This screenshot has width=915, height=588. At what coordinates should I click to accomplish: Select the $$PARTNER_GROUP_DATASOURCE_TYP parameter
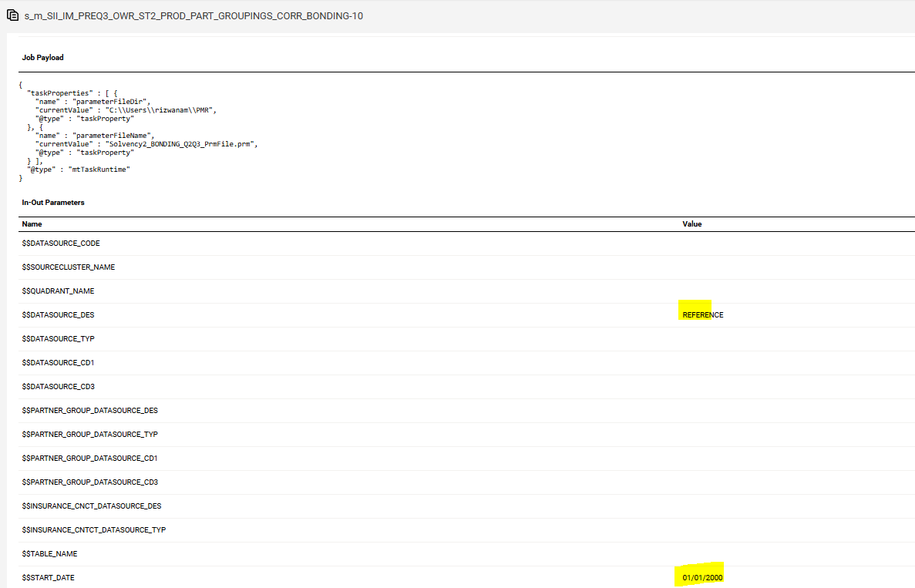[x=90, y=435]
